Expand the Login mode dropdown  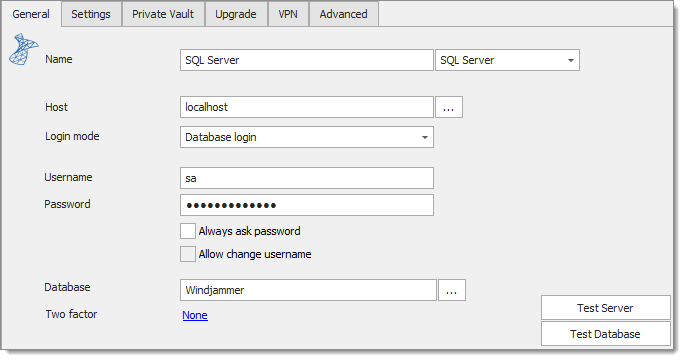coord(307,137)
